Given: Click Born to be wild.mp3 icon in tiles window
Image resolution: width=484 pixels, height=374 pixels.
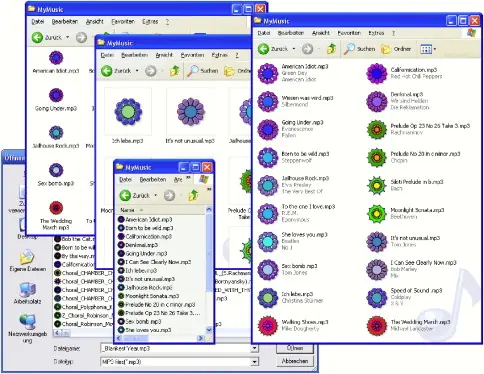Looking at the screenshot, I should pyautogui.click(x=268, y=157).
